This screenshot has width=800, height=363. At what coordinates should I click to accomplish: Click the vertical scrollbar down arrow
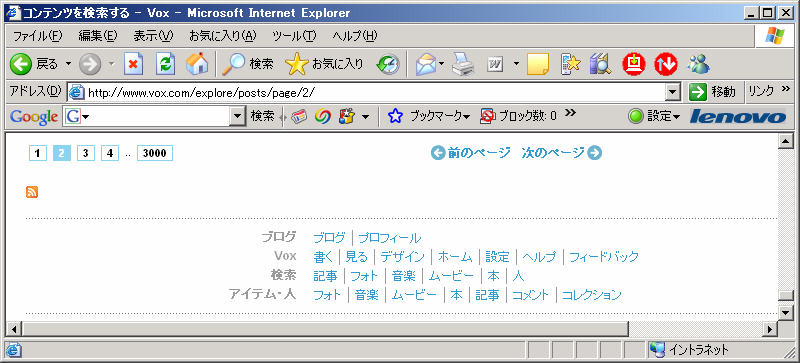coord(785,312)
